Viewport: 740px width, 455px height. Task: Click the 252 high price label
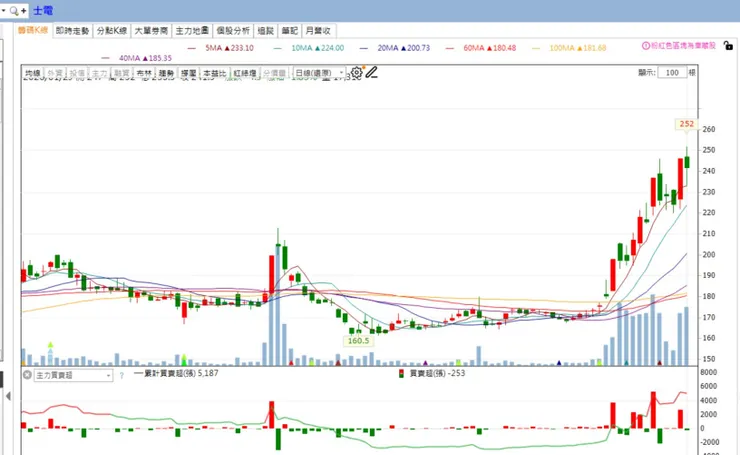tap(687, 124)
